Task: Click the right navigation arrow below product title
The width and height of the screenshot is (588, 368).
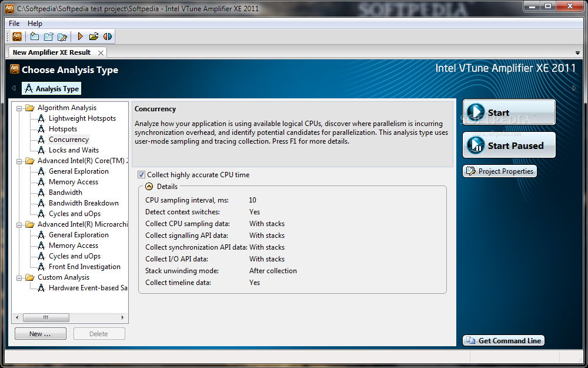Action: [x=574, y=88]
